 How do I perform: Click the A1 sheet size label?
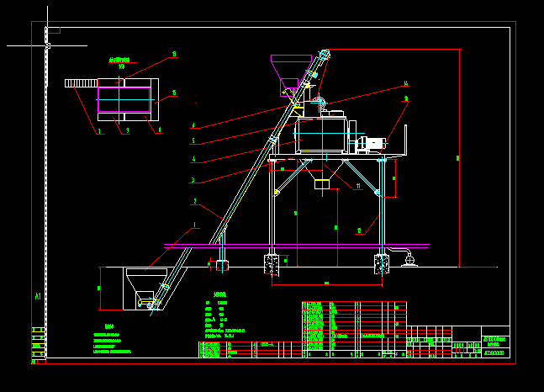[x=38, y=296]
